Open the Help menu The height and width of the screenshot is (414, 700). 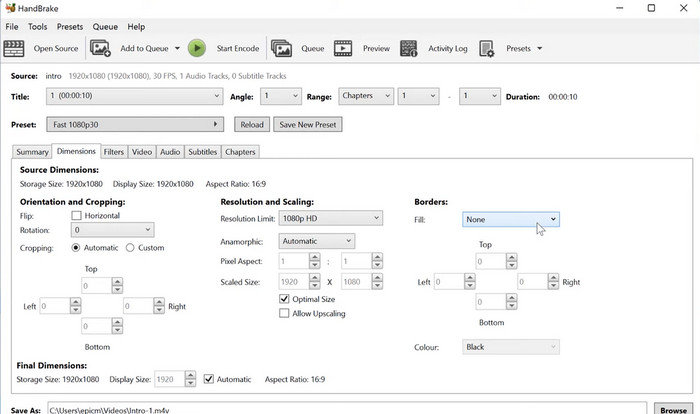coord(136,27)
